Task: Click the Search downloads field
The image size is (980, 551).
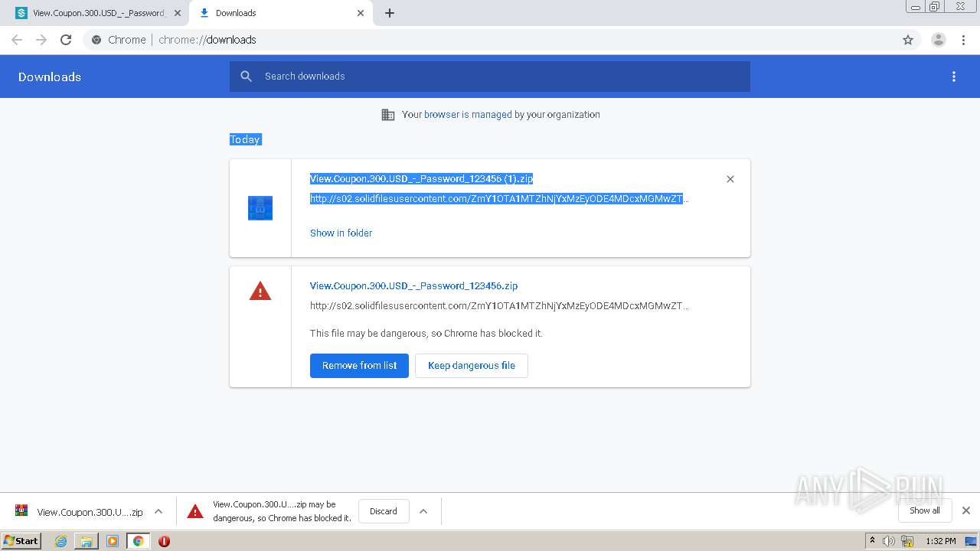Action: pos(490,77)
